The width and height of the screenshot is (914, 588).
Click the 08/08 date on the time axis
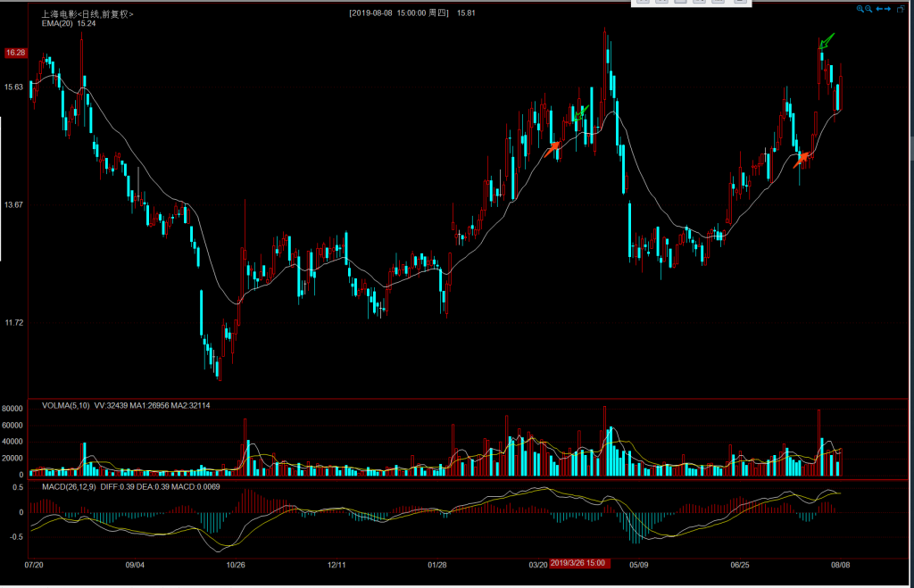(840, 564)
